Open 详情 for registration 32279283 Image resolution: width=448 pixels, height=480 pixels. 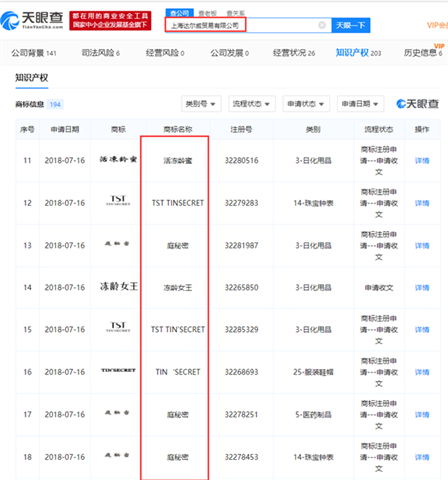422,203
